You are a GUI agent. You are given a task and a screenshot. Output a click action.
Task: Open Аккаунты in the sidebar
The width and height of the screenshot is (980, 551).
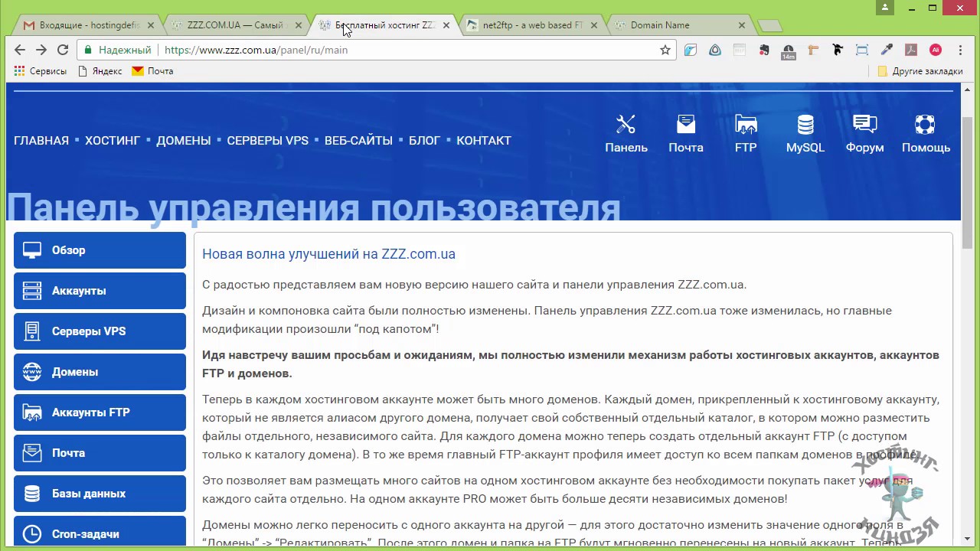(100, 291)
